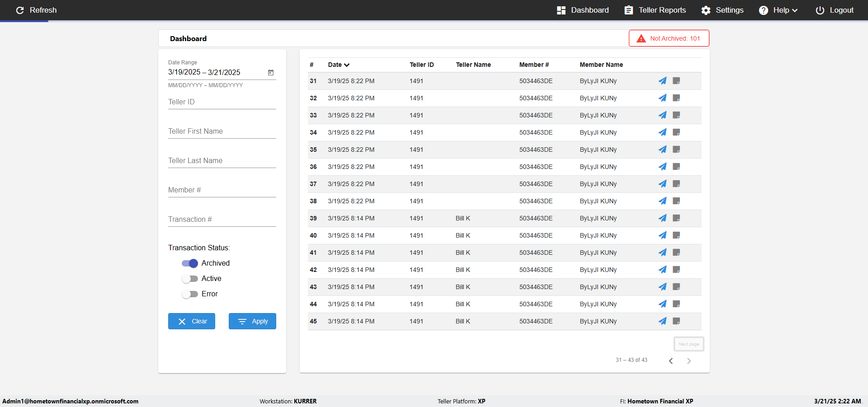Click the send icon in row 33
The image size is (868, 407).
[662, 115]
